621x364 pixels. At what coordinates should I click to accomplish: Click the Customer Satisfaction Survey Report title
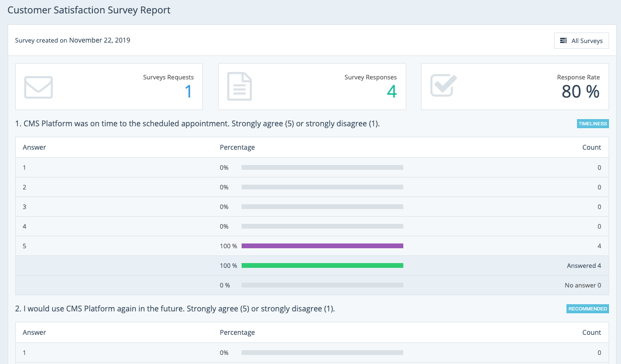89,10
